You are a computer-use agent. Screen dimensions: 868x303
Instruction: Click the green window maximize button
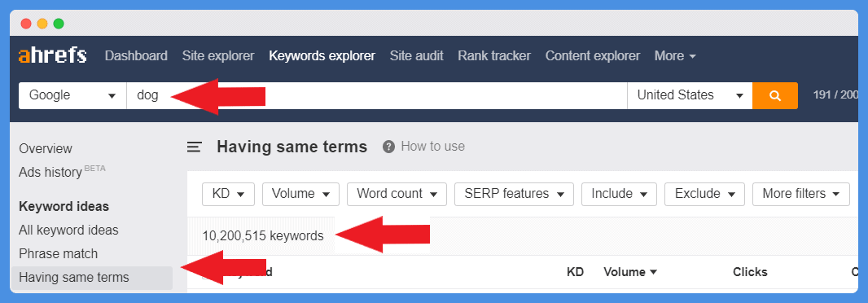pos(58,24)
